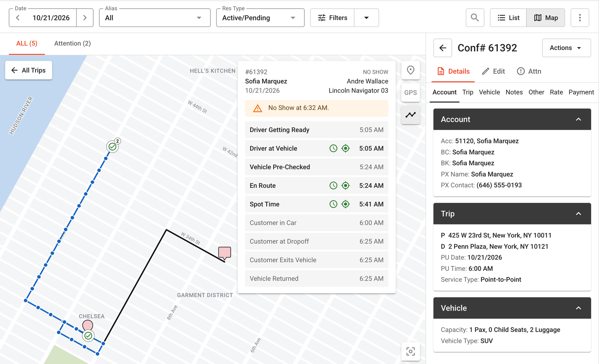Switch to the Edit tab
The height and width of the screenshot is (364, 599).
[493, 71]
